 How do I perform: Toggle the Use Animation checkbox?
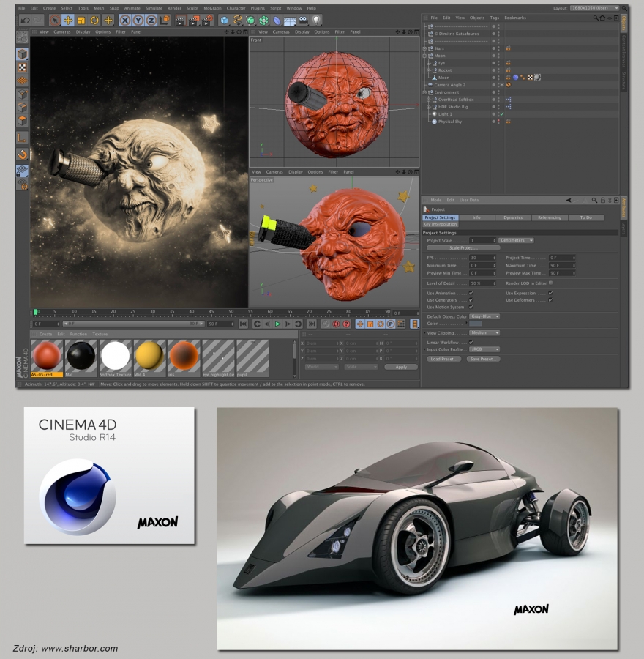click(471, 294)
